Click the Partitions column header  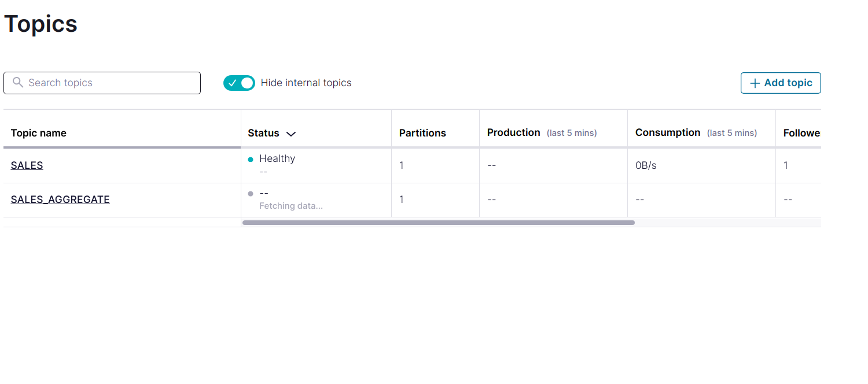[422, 133]
